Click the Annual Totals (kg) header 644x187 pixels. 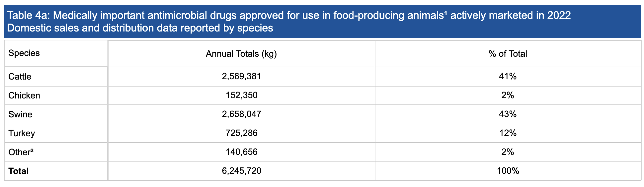[x=241, y=54]
